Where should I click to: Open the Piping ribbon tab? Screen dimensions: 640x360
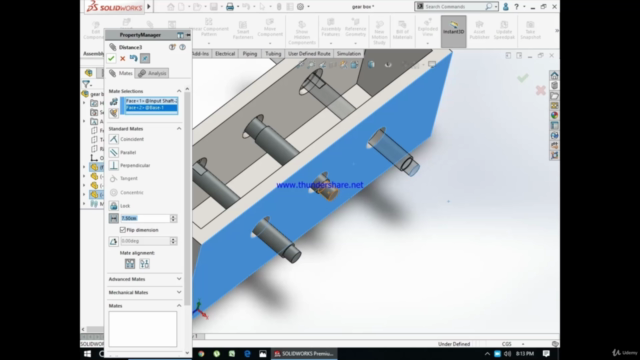point(250,53)
